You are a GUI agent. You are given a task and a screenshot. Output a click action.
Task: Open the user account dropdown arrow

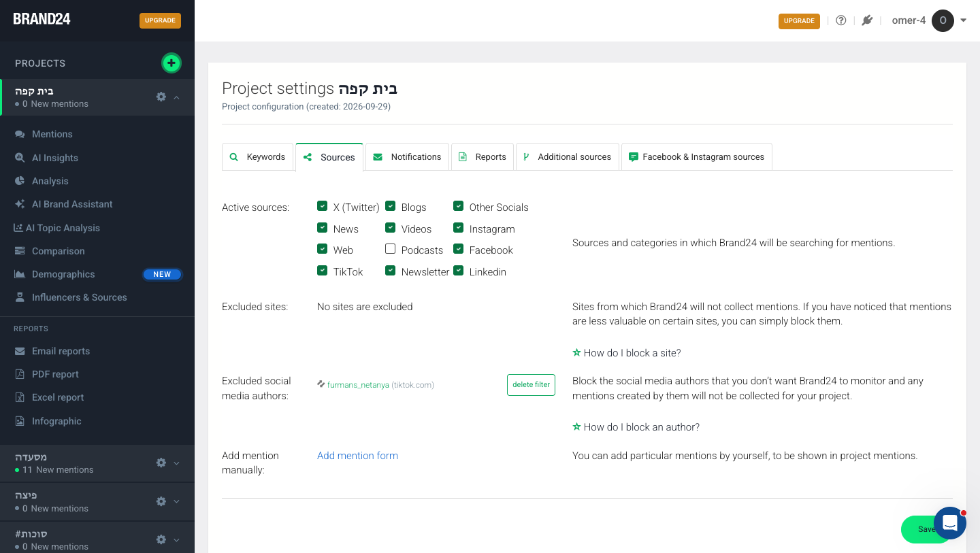pyautogui.click(x=964, y=20)
